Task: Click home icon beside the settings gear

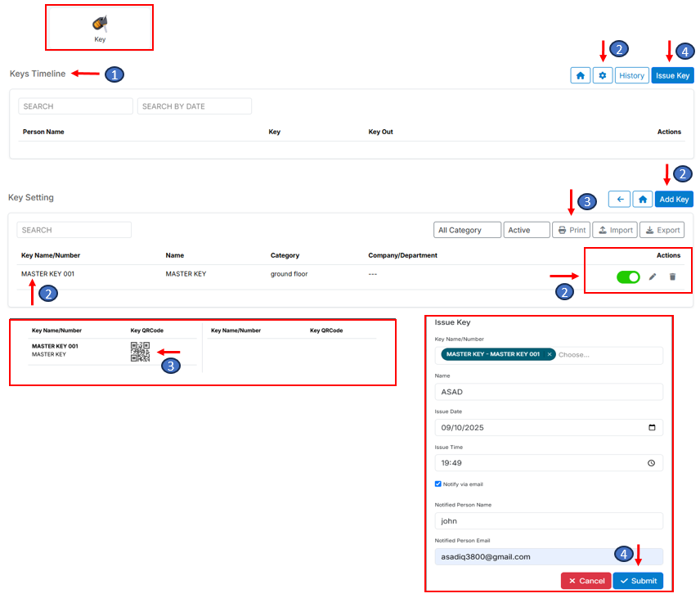Action: pyautogui.click(x=581, y=75)
